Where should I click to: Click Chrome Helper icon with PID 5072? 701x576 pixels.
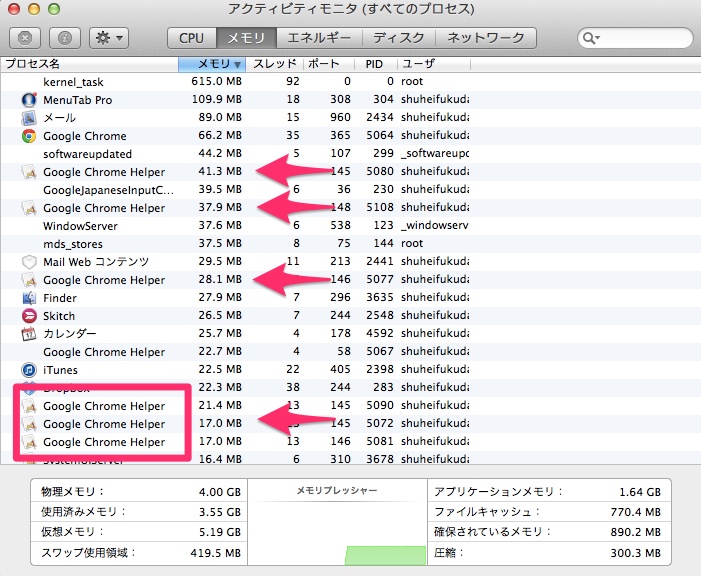pyautogui.click(x=29, y=424)
